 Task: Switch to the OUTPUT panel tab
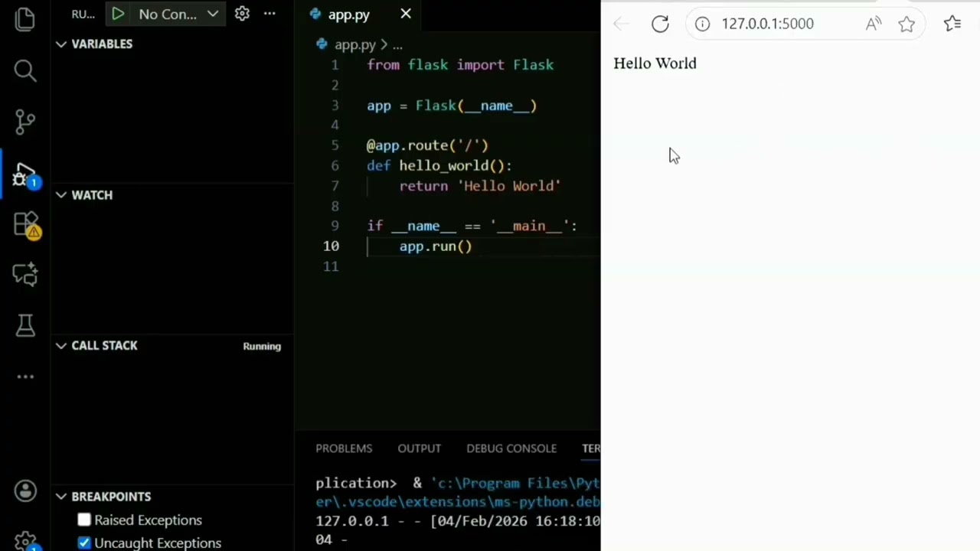[419, 448]
